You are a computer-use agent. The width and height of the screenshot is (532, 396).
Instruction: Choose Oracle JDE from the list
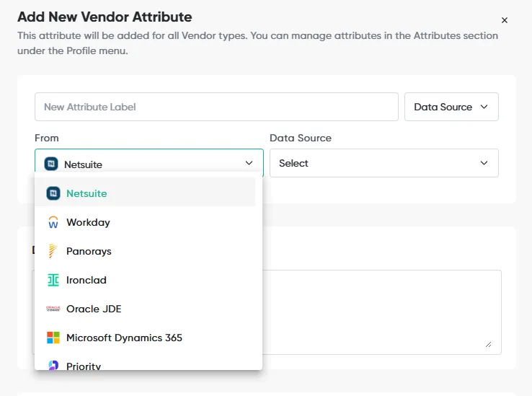[x=145, y=309]
